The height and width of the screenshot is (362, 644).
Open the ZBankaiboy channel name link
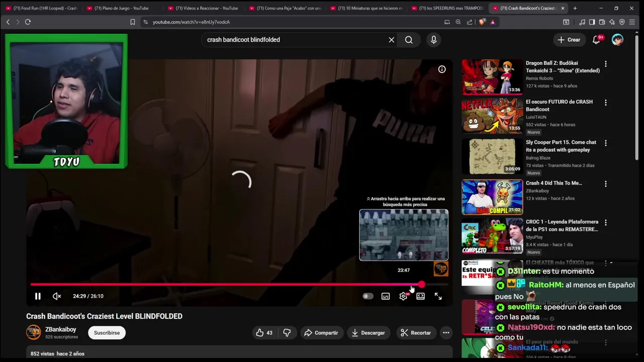click(x=60, y=329)
